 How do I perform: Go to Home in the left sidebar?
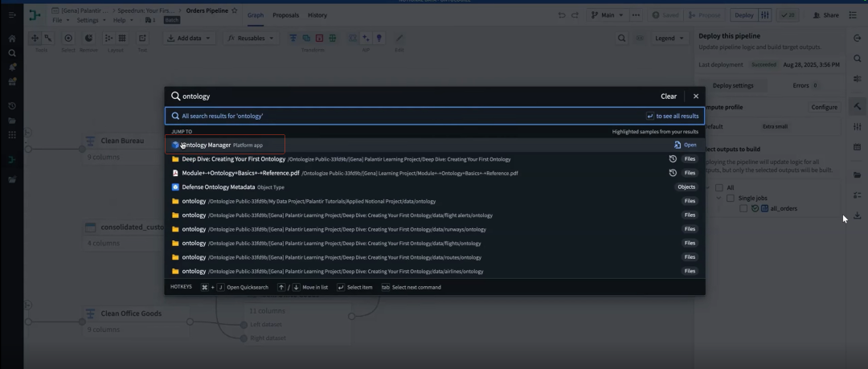point(11,39)
